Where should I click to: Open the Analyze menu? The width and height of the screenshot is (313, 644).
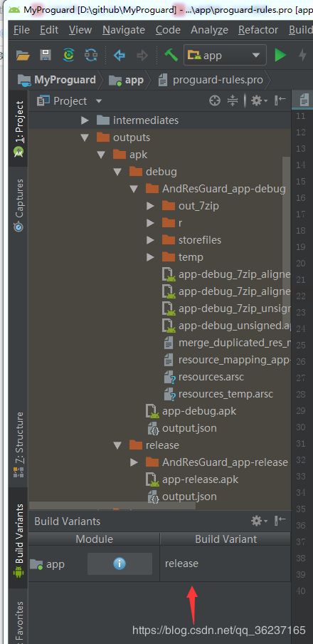(x=209, y=30)
